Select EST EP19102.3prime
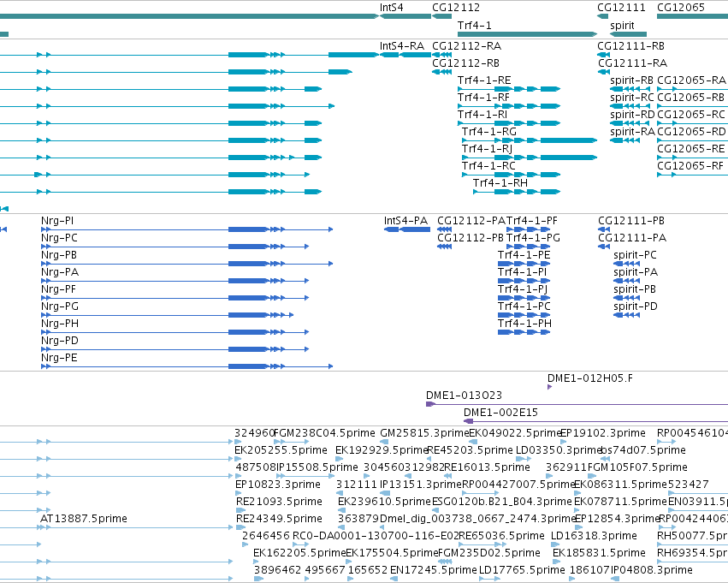This screenshot has width=728, height=583. click(602, 433)
